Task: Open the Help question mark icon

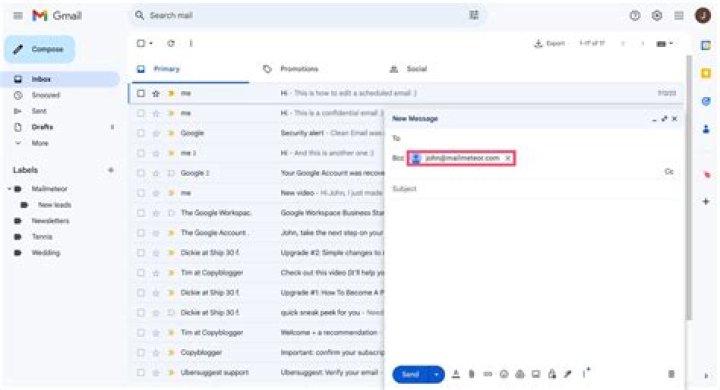Action: pos(635,16)
